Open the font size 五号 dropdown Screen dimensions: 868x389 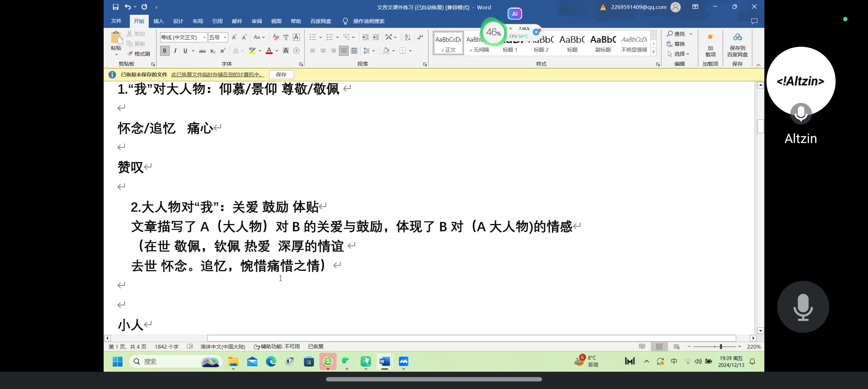(x=225, y=37)
